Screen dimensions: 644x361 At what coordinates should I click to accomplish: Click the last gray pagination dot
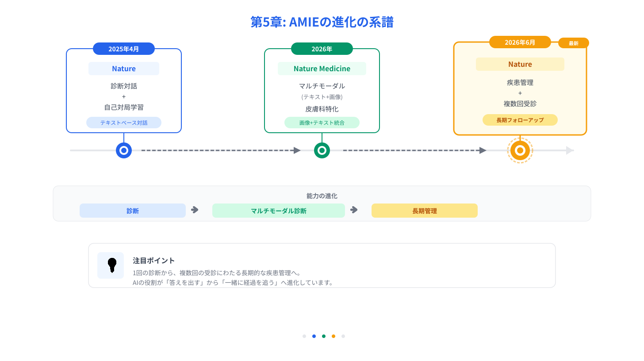(x=343, y=336)
